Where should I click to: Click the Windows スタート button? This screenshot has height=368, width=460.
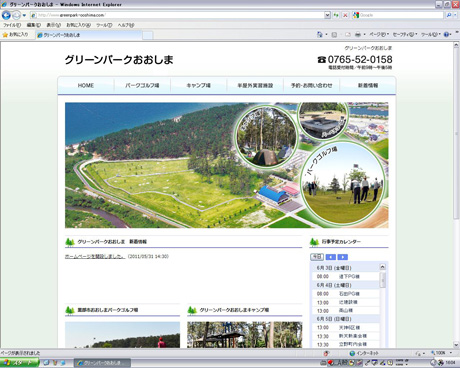click(x=19, y=363)
